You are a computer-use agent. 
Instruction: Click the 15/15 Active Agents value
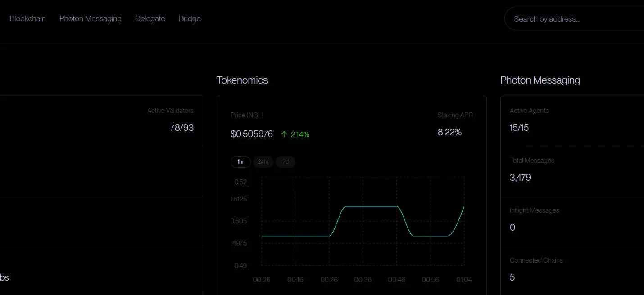[519, 128]
